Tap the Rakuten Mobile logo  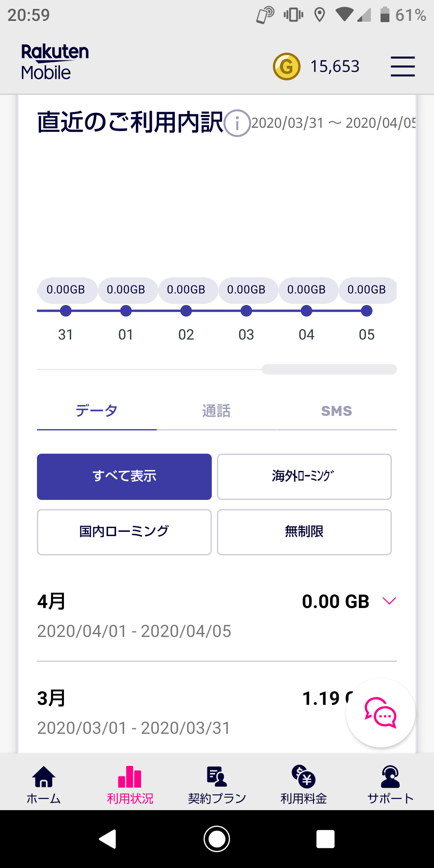[55, 62]
